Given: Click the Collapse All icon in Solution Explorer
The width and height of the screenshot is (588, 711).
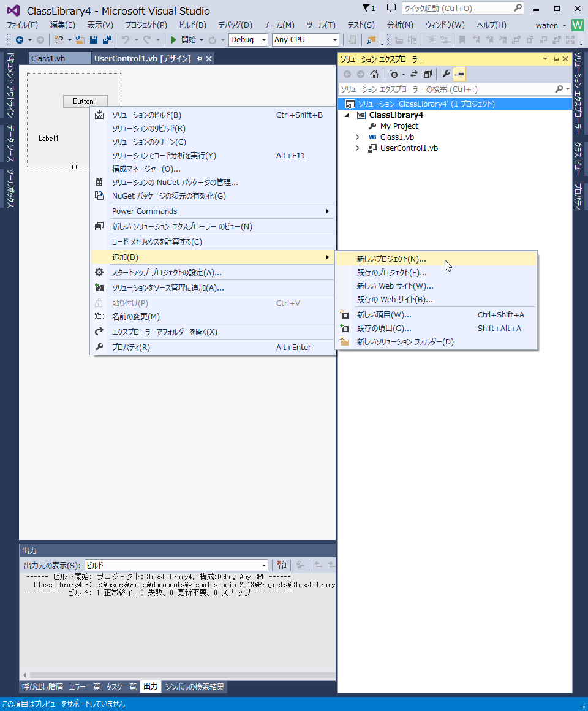Looking at the screenshot, I should click(427, 75).
